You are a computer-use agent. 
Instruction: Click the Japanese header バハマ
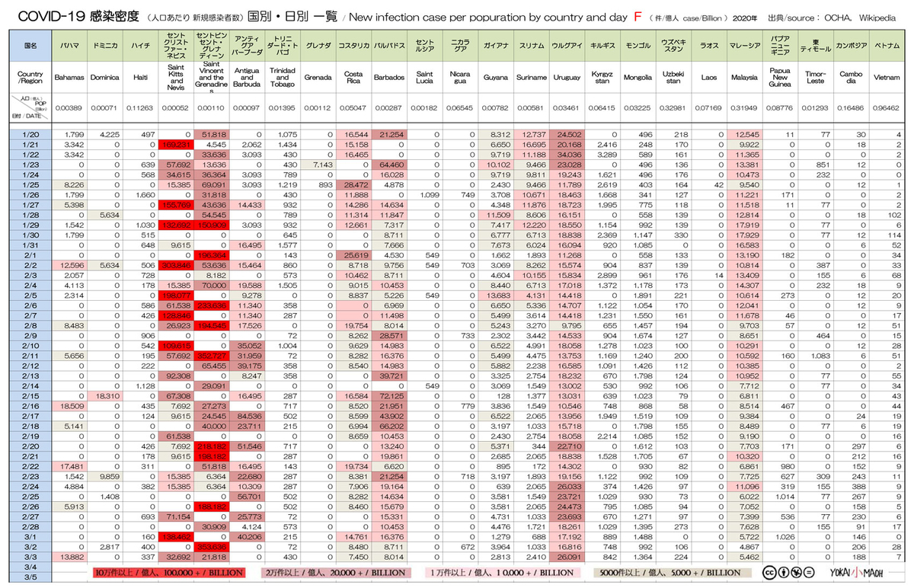(x=69, y=46)
